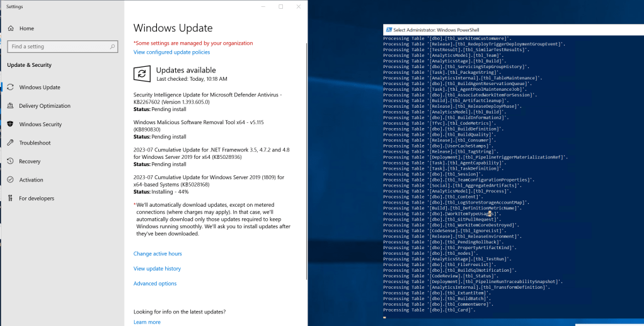This screenshot has height=326, width=644.
Task: Click PowerShell line '[CodeReview].[tbl_Status]'
Action: tap(440, 276)
